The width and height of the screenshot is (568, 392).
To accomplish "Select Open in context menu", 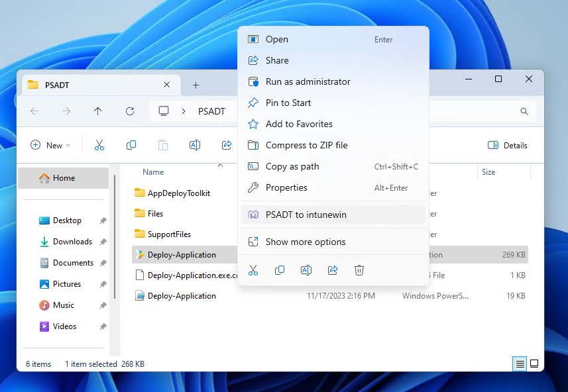I will coord(333,39).
